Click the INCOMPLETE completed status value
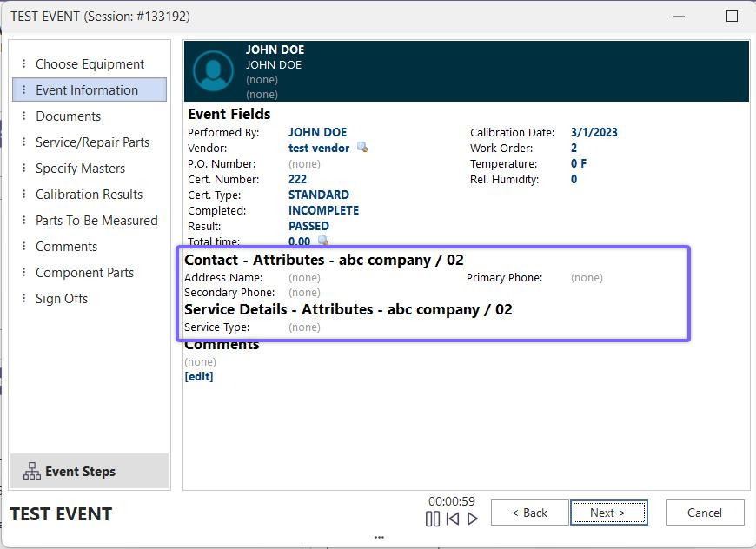 (x=323, y=210)
